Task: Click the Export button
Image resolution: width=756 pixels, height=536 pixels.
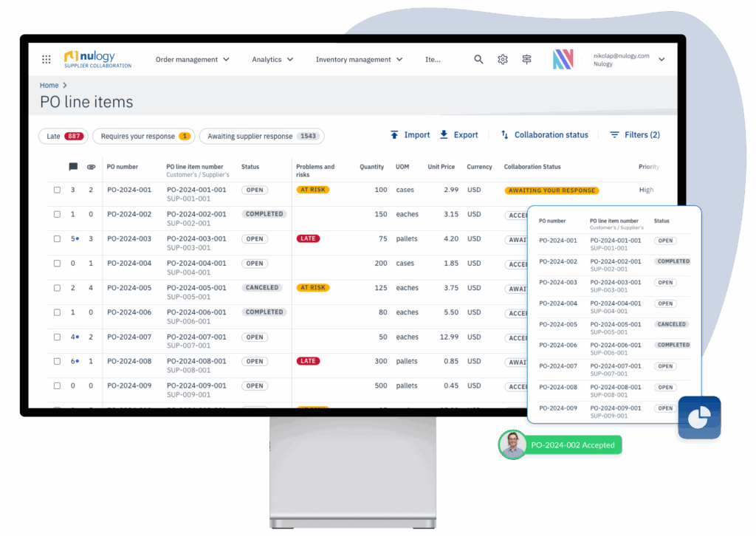Action: [x=458, y=135]
